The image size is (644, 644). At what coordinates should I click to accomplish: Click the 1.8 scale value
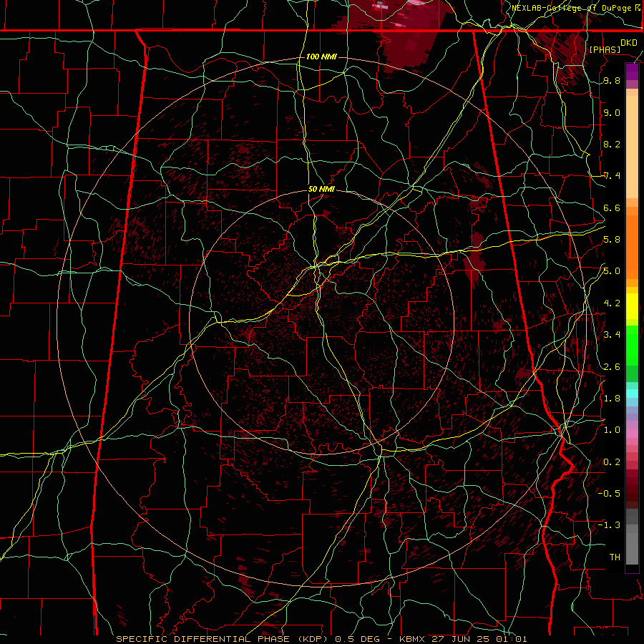(612, 399)
